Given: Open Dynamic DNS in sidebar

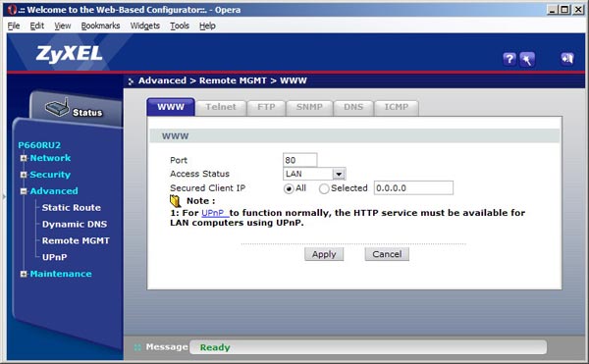Looking at the screenshot, I should [75, 224].
